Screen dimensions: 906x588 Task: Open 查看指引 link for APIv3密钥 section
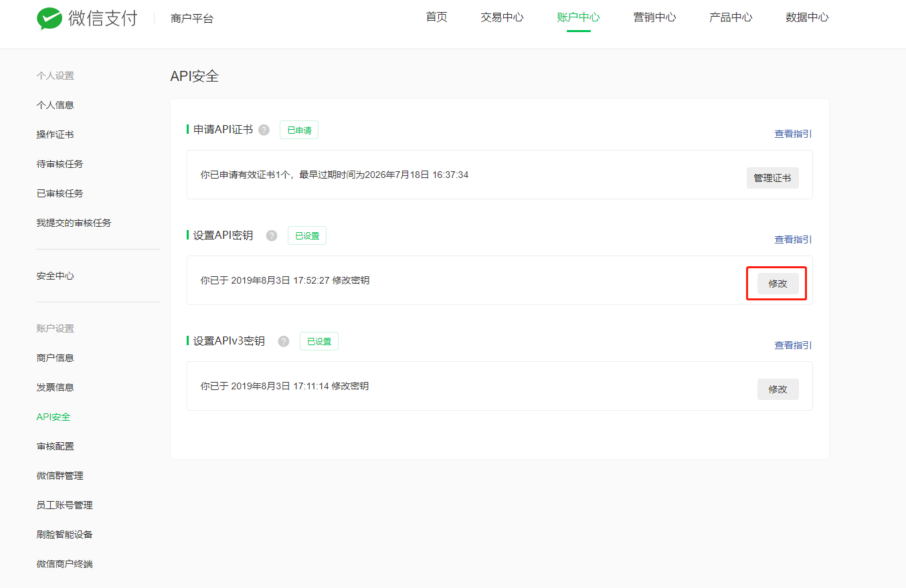point(793,345)
